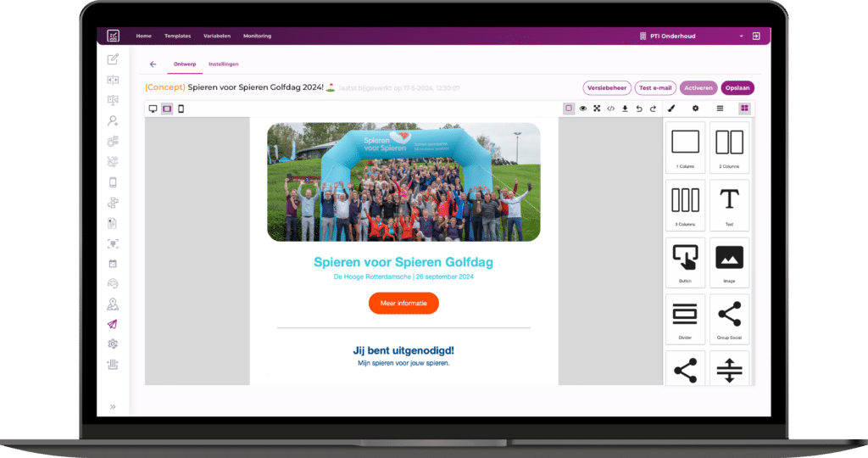The image size is (868, 458).
Task: Switch to the Ontwerp tab
Action: click(185, 64)
